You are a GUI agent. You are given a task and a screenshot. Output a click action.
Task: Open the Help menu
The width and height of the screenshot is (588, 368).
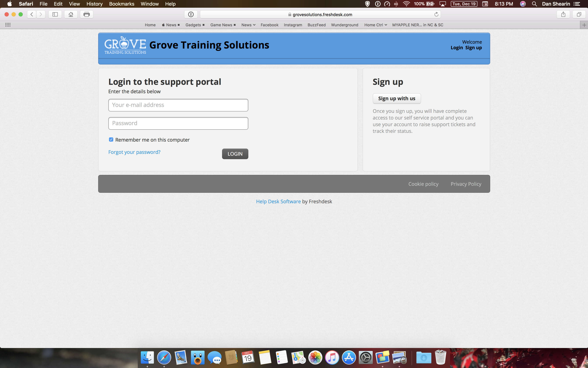click(x=170, y=4)
